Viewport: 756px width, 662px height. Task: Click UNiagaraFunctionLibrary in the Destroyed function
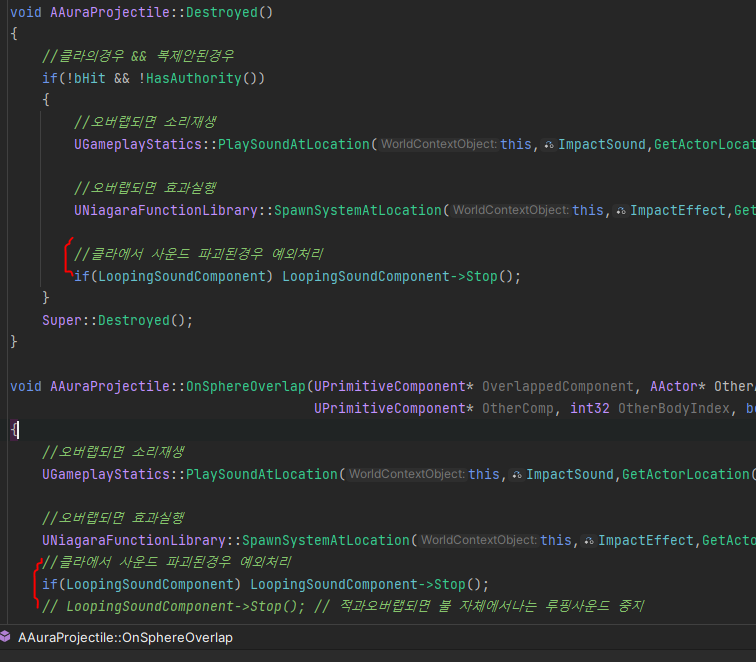tap(166, 210)
